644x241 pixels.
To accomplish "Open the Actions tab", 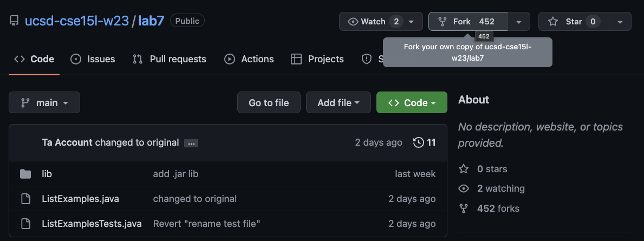I will (249, 59).
